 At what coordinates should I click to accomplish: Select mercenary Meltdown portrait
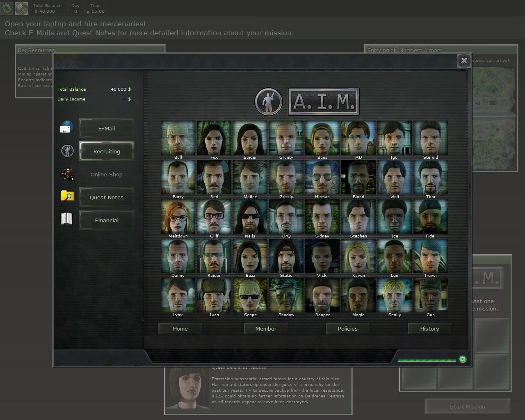click(x=178, y=217)
